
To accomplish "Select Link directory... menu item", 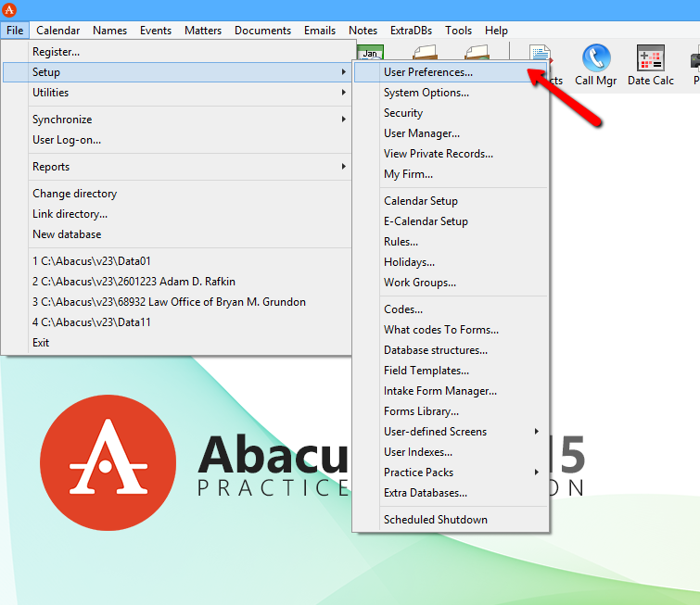I will point(177,214).
